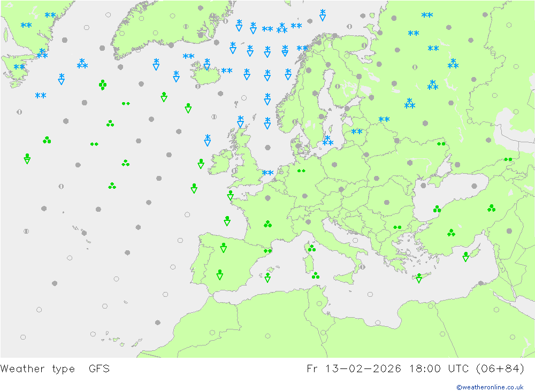Click the snow symbol over the southern Baltic Sea
Image resolution: width=535 pixels, height=392 pixels.
pos(328,141)
